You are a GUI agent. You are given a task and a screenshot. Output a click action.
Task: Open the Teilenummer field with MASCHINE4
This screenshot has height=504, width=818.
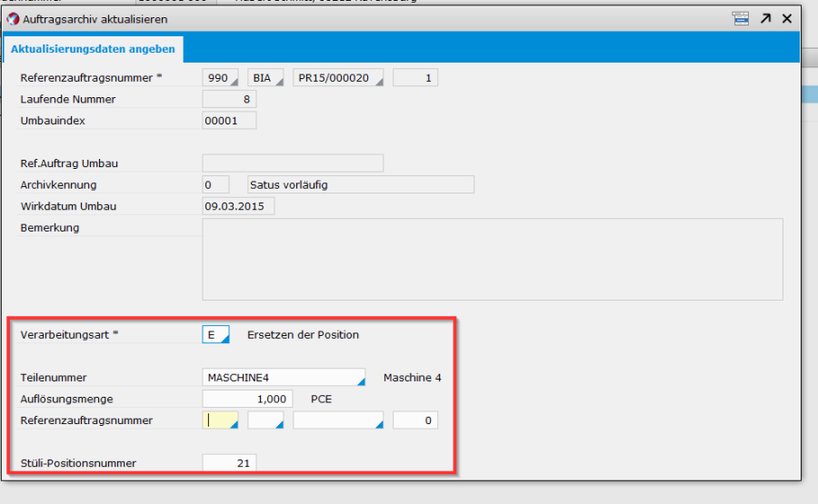[x=283, y=378]
